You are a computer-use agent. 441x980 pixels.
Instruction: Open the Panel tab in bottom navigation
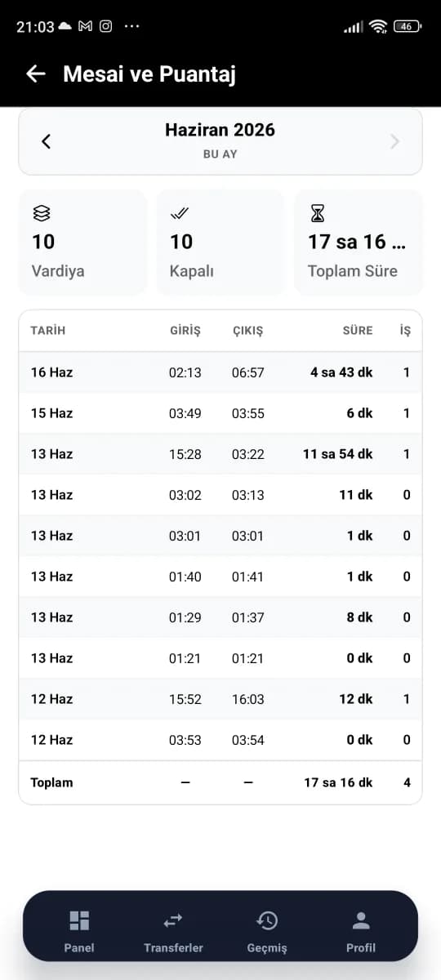79,930
